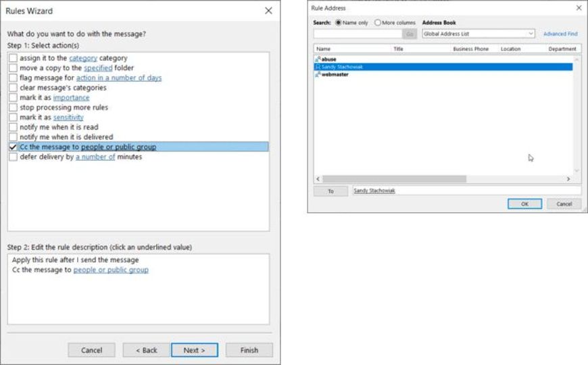Click the horizontal scrollbar thumb in address list
Viewport: 588px width, 365px height.
(395, 179)
